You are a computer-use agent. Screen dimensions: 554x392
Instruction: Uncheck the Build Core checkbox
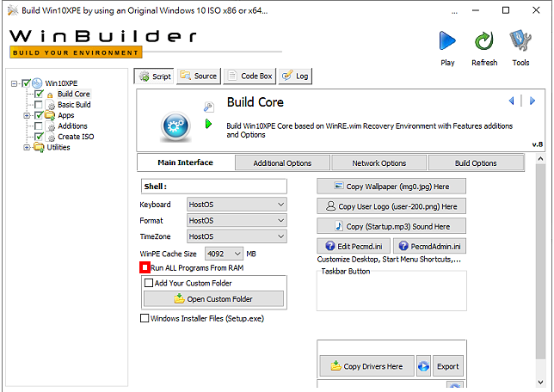(39, 94)
